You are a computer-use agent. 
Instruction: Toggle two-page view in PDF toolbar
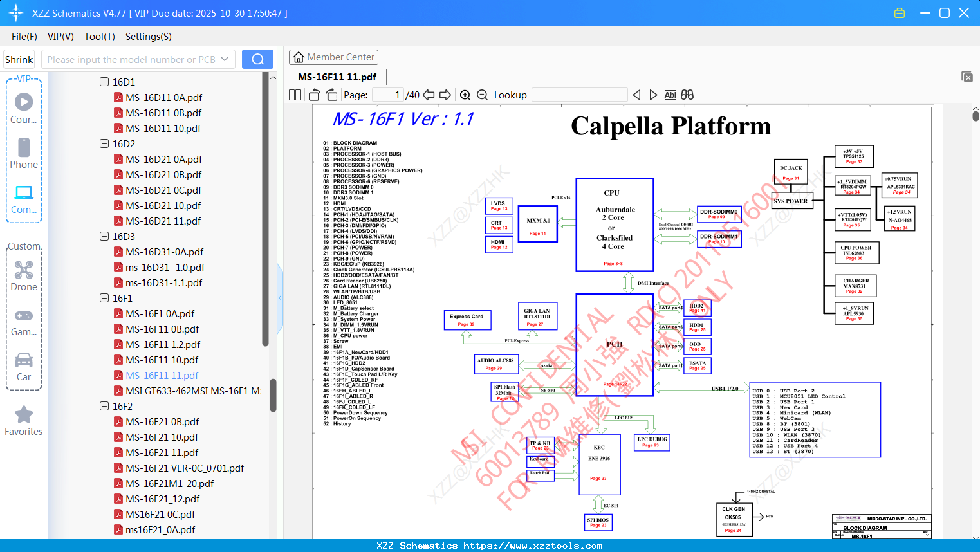295,95
